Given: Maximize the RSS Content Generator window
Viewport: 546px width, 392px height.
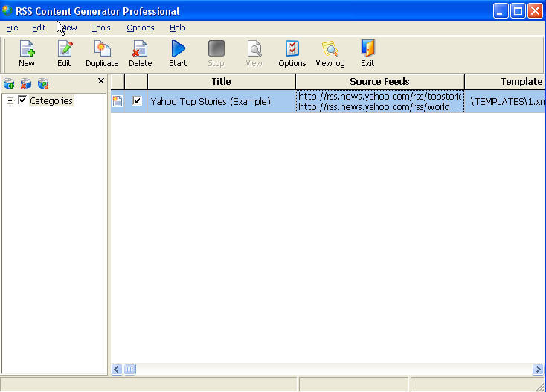Looking at the screenshot, I should pos(518,11).
